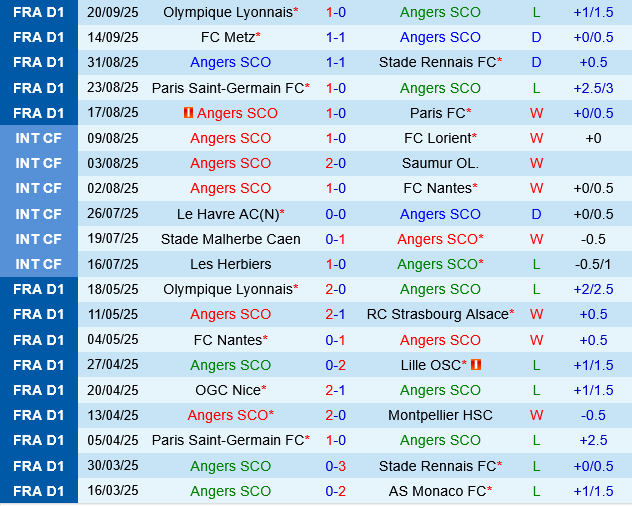Click the red card icon next to Lille OSC
Viewport: 632px width, 506px height.
pyautogui.click(x=475, y=365)
